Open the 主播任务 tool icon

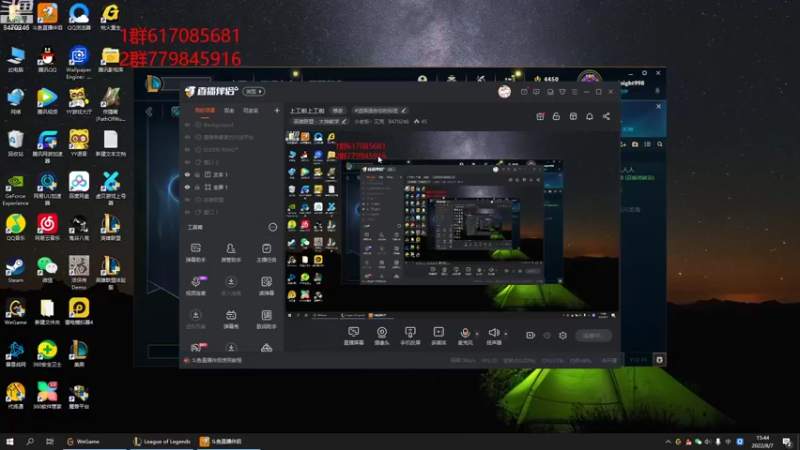(x=266, y=253)
